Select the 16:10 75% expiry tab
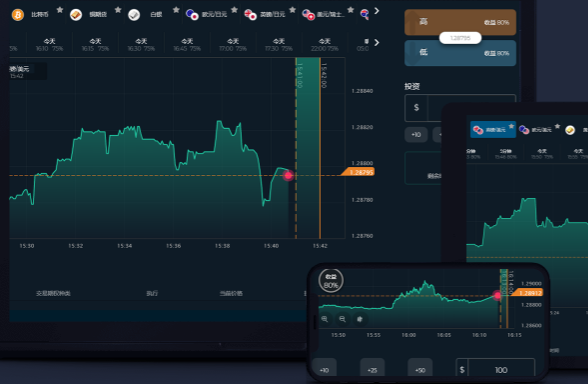 point(50,45)
